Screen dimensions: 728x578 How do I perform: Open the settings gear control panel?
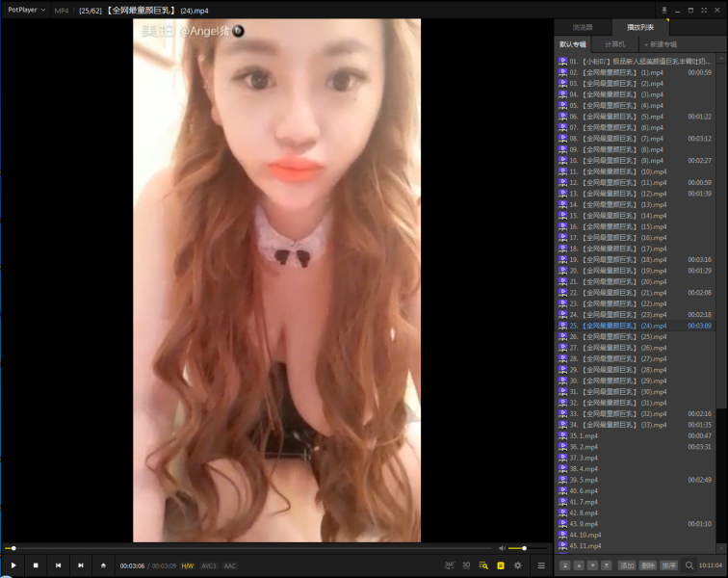point(518,565)
